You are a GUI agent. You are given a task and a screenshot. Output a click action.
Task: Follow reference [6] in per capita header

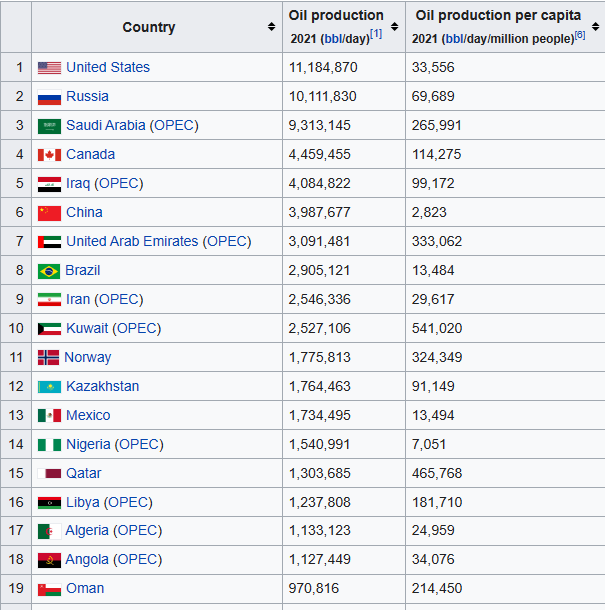[579, 34]
